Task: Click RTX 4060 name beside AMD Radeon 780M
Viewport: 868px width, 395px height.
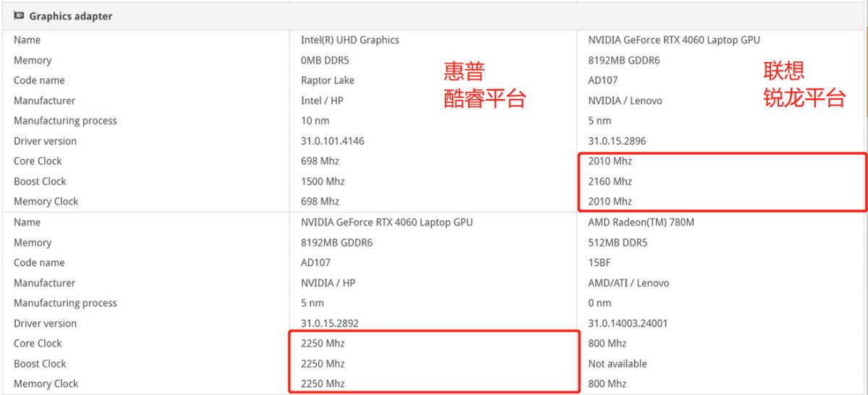Action: coord(387,222)
